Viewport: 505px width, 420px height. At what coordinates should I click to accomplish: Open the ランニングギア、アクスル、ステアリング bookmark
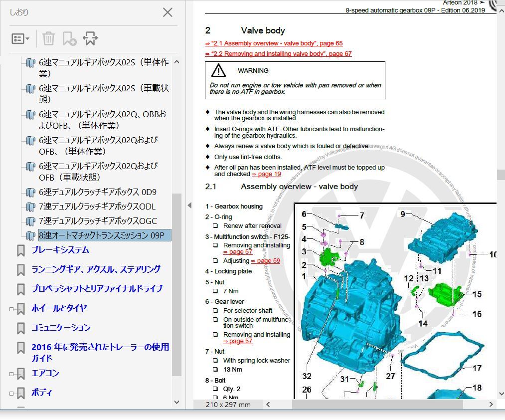coord(96,269)
